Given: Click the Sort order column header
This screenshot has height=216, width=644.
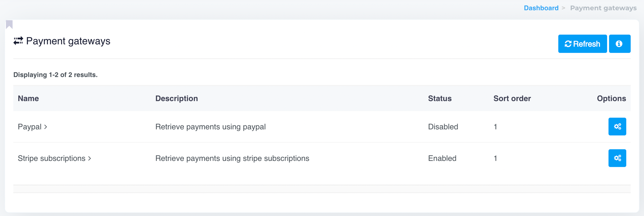Looking at the screenshot, I should [x=512, y=98].
